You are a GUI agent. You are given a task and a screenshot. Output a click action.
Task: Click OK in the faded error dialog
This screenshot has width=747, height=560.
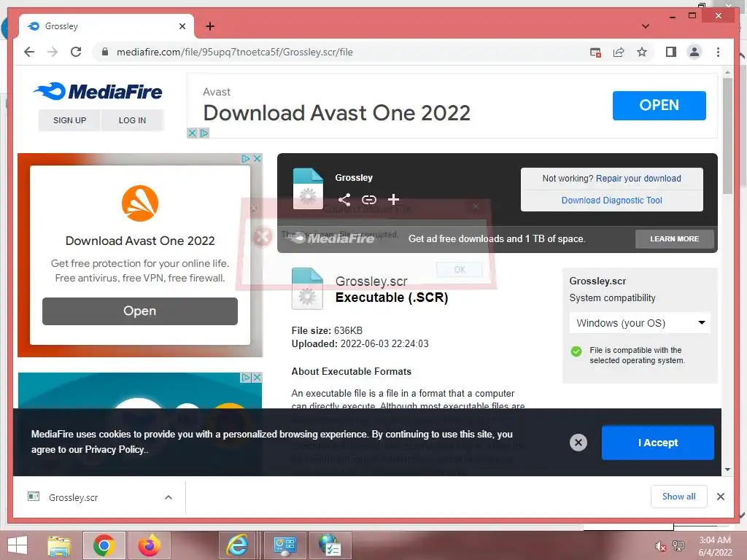click(x=460, y=270)
